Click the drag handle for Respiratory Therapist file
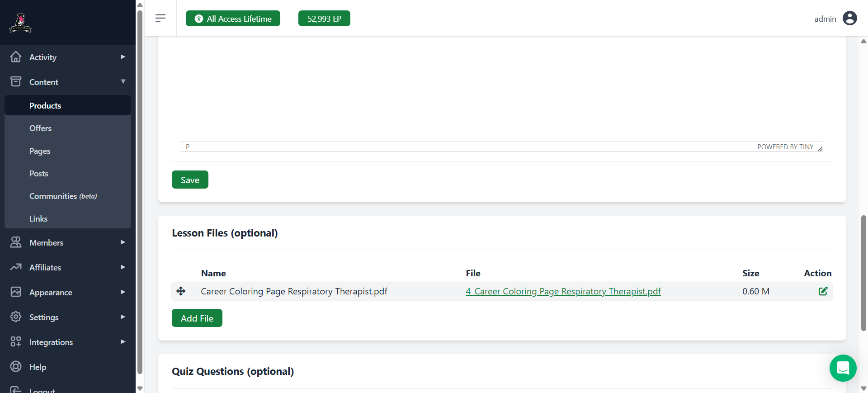 181,291
